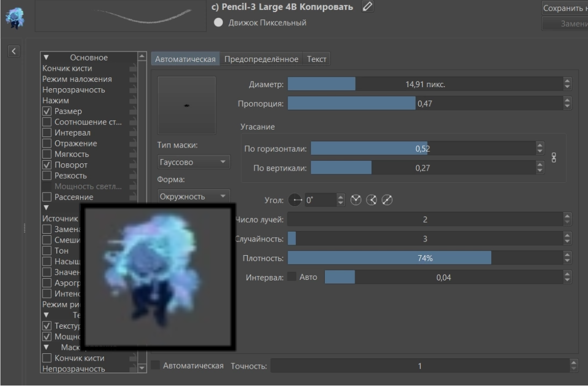Click the Плотность slider bar
588x388 pixels.
click(x=425, y=258)
